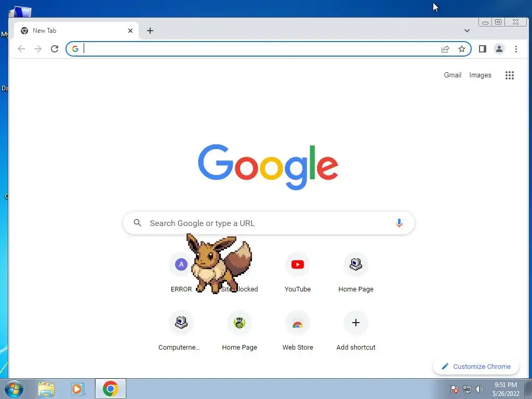Open the YouTube shortcut
The width and height of the screenshot is (532, 399).
point(298,272)
